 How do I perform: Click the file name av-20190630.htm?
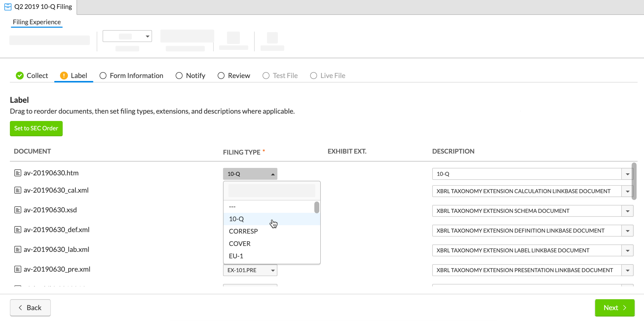pyautogui.click(x=51, y=173)
